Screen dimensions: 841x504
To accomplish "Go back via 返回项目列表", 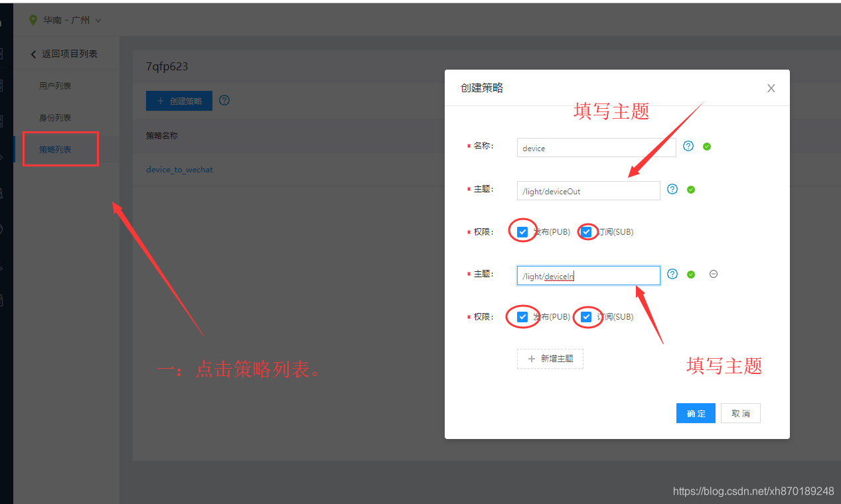I will (64, 54).
